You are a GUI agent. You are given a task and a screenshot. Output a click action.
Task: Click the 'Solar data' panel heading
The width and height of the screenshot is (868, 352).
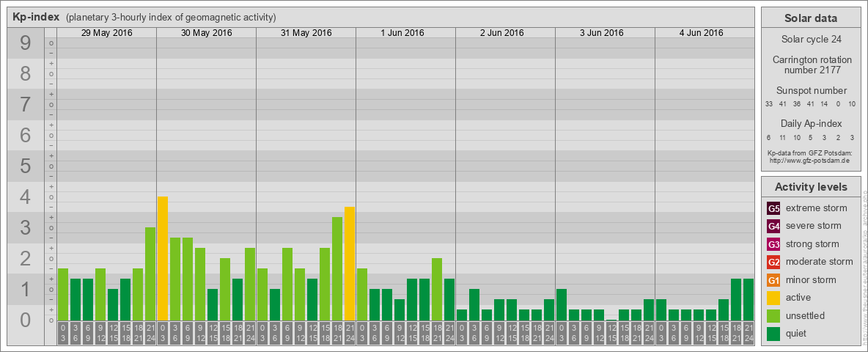811,18
